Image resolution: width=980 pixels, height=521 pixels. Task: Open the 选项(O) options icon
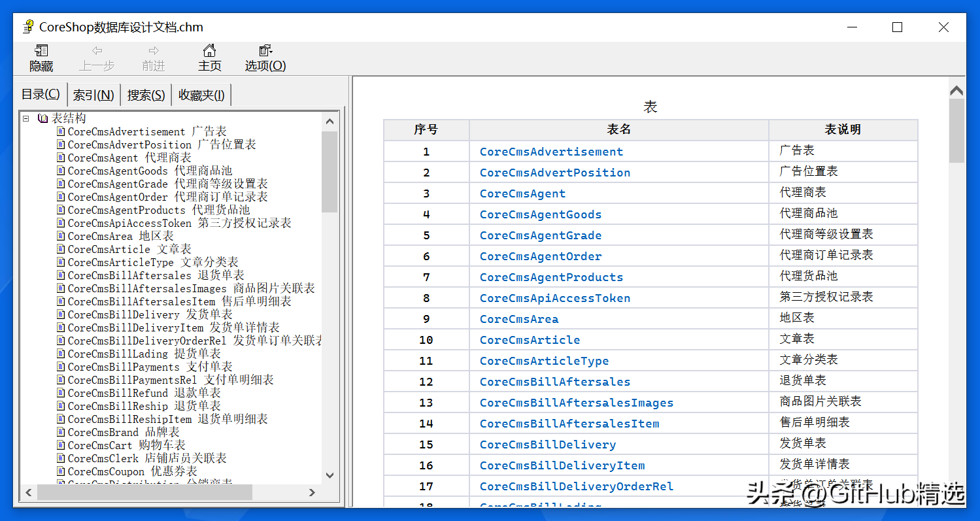(265, 50)
